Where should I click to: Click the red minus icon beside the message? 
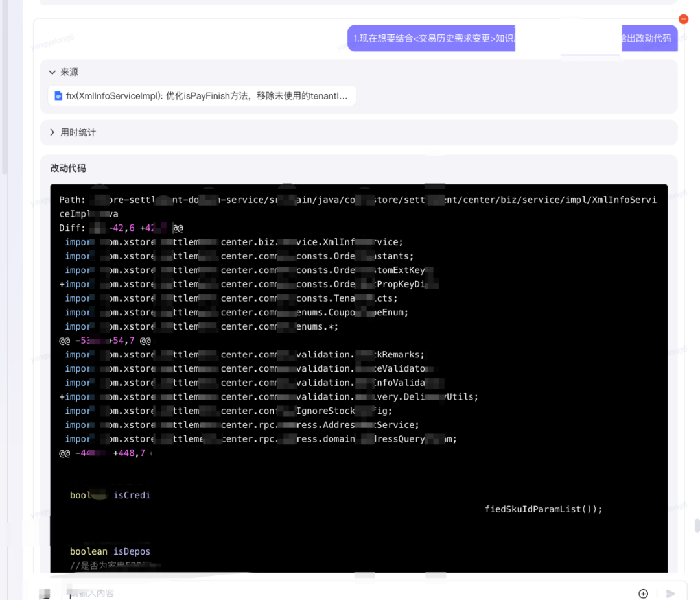coord(683,19)
